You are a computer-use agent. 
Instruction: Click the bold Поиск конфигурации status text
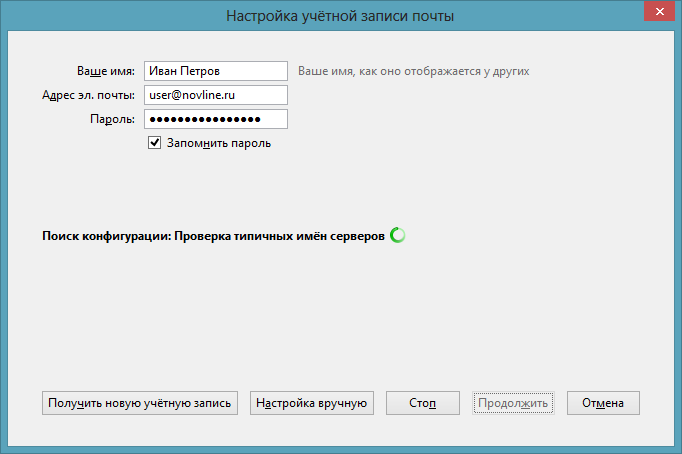[x=107, y=237]
